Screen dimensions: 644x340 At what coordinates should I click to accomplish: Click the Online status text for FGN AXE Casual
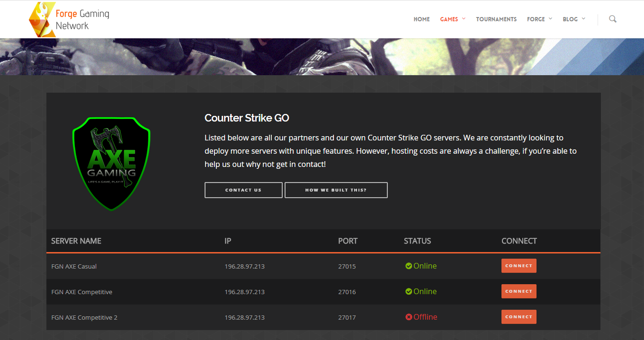[425, 266]
